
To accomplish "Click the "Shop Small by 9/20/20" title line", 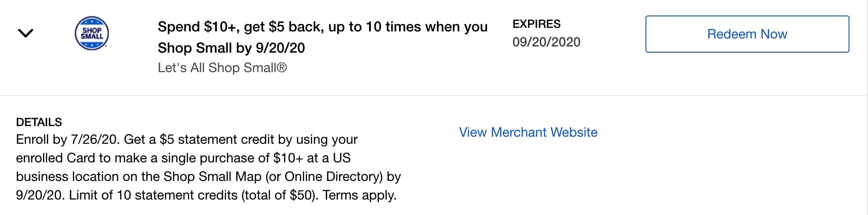I will pos(231,48).
